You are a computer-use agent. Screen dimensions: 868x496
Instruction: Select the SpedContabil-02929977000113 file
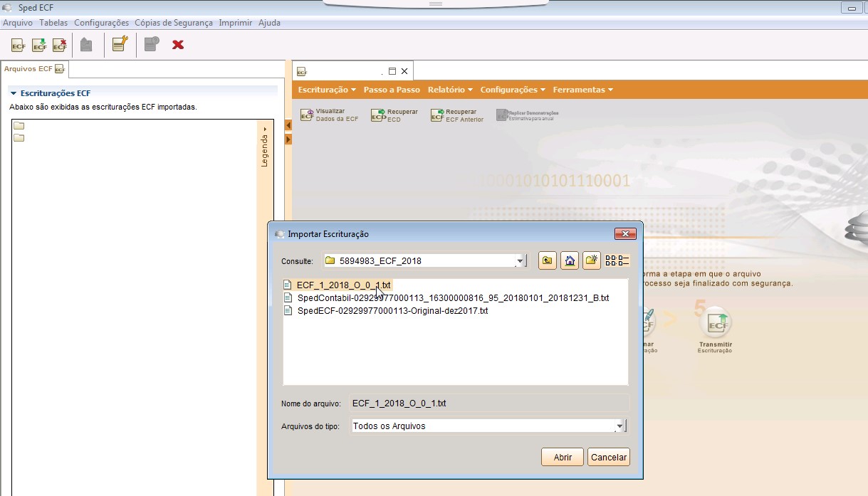446,297
